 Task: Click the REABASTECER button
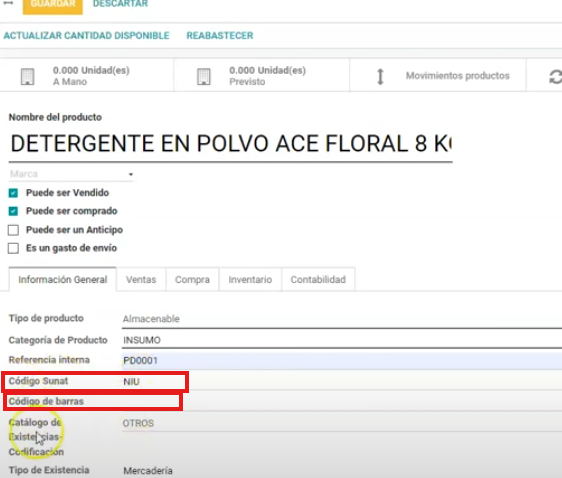(220, 35)
